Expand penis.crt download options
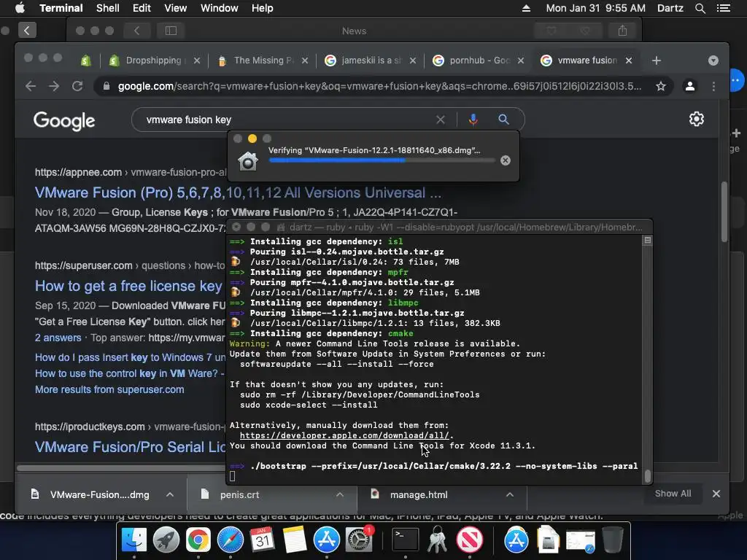The width and height of the screenshot is (747, 560). (x=340, y=495)
